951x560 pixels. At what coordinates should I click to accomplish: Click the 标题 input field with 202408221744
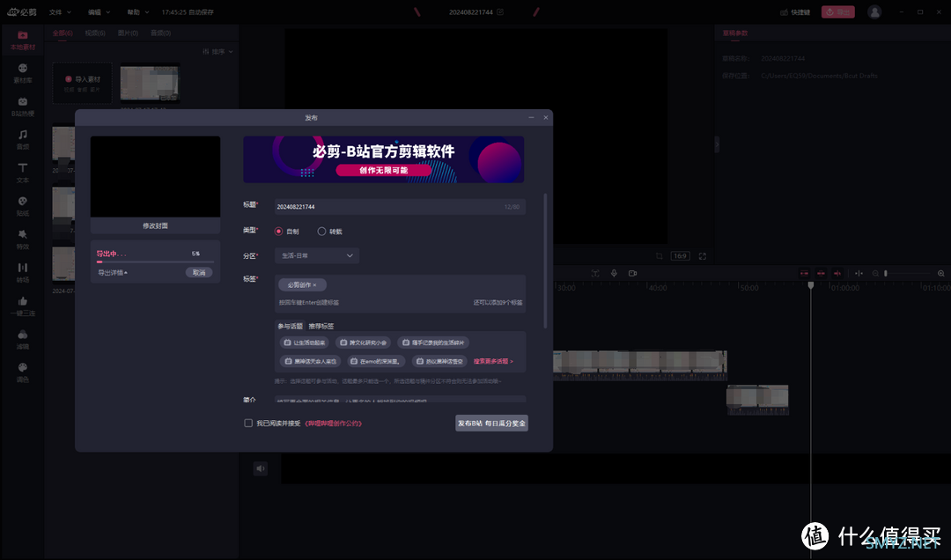pyautogui.click(x=400, y=207)
